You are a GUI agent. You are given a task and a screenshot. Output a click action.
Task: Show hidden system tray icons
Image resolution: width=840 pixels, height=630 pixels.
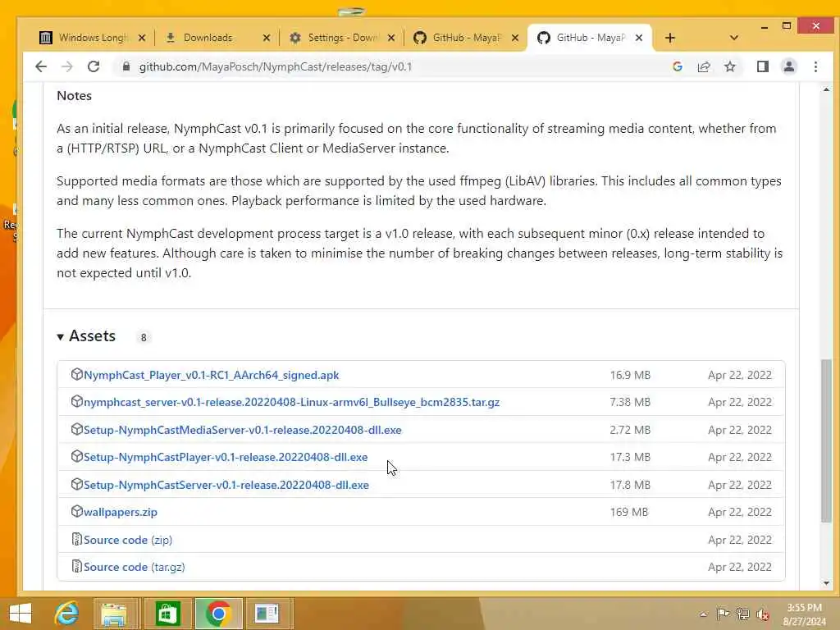[703, 614]
